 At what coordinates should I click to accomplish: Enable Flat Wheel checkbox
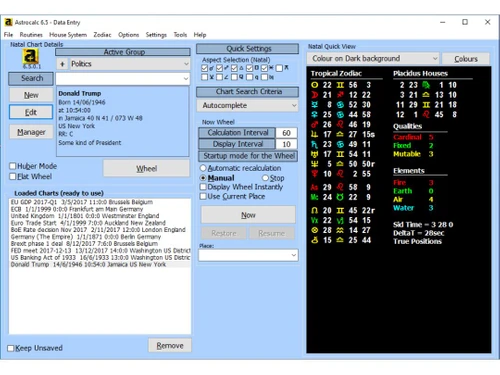pyautogui.click(x=13, y=176)
